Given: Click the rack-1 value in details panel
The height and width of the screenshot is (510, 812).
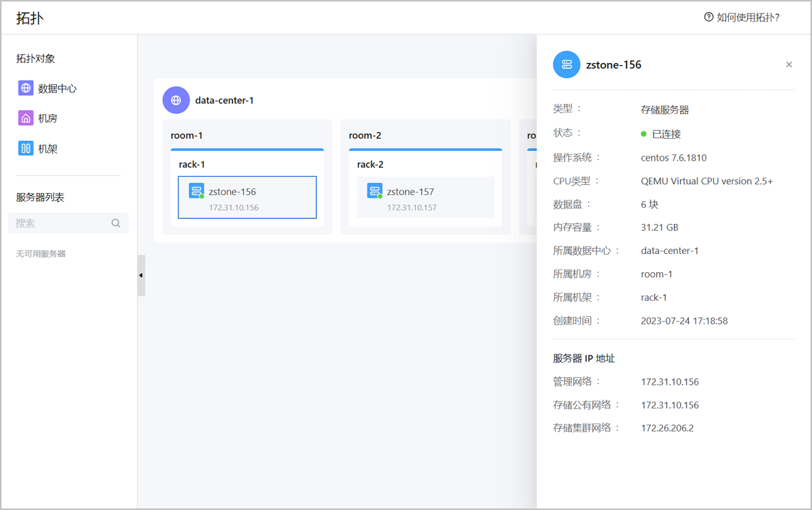Looking at the screenshot, I should point(654,297).
